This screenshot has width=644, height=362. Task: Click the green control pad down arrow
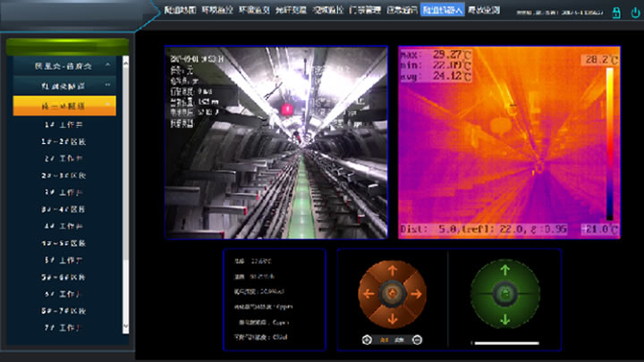click(x=503, y=320)
